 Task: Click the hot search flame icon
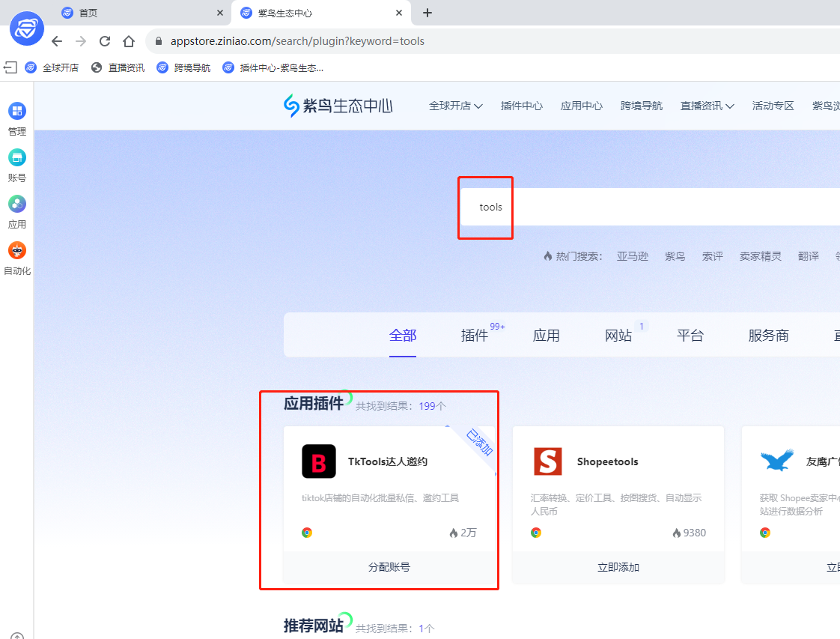coord(547,256)
